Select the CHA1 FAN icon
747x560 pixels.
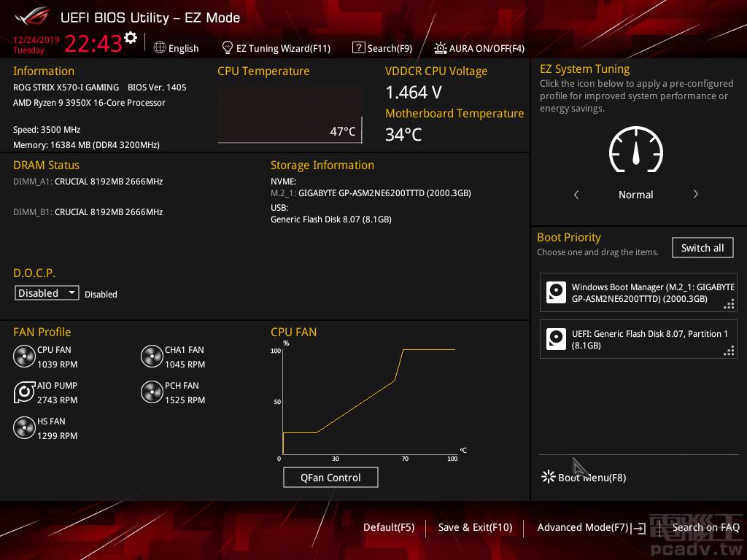152,357
